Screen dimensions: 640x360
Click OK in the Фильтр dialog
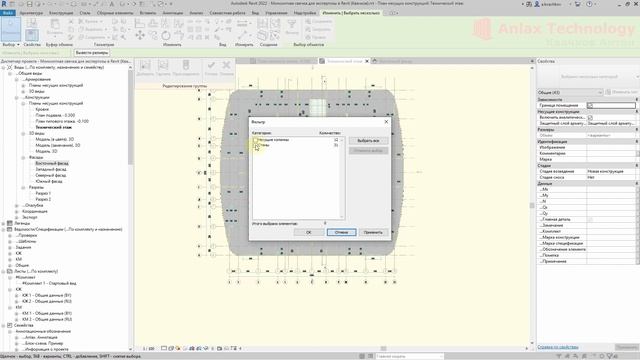(x=309, y=232)
